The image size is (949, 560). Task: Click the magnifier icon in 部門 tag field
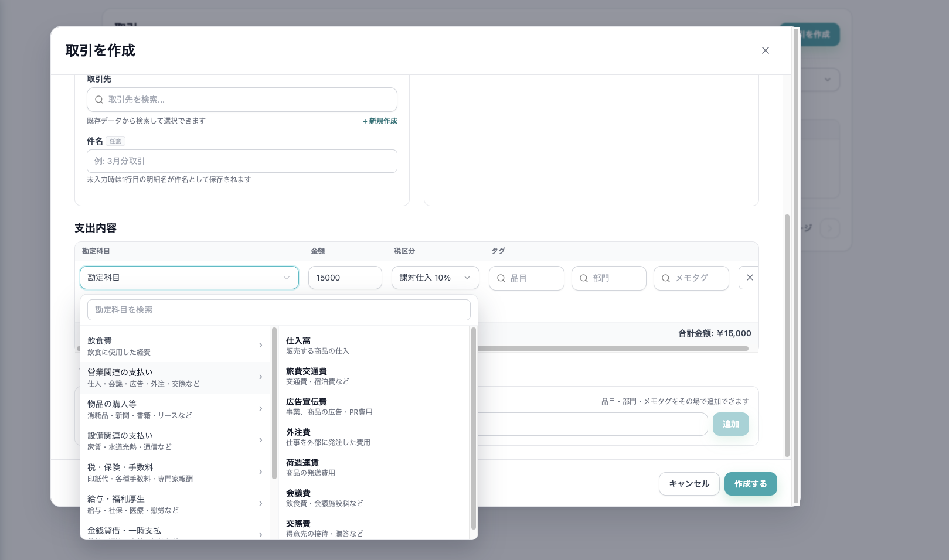[x=584, y=278]
